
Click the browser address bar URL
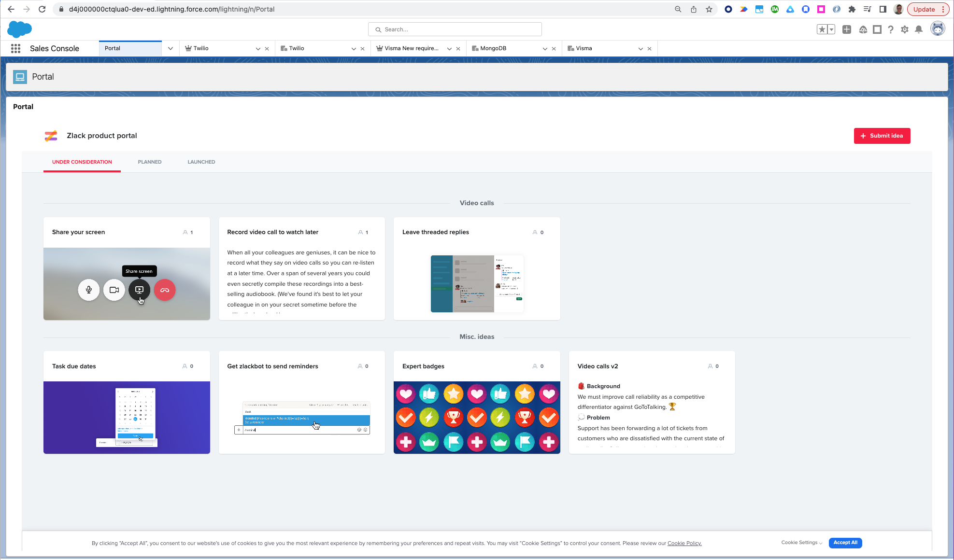click(x=171, y=9)
